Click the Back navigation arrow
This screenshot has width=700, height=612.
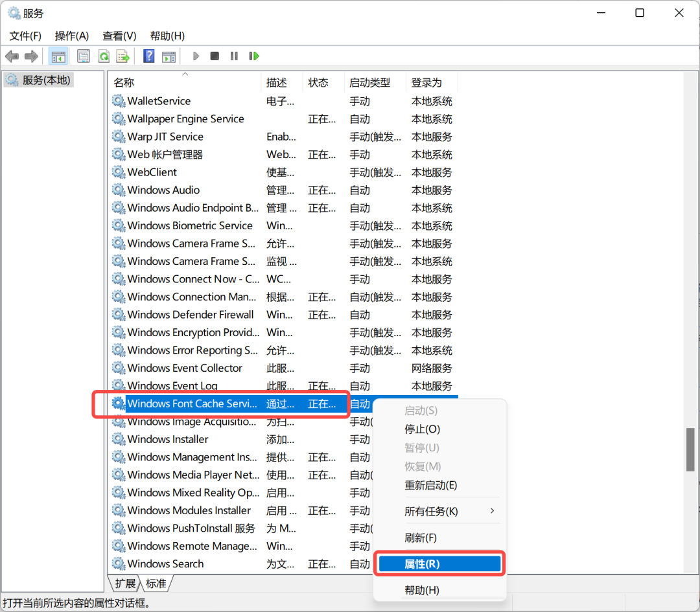coord(12,56)
